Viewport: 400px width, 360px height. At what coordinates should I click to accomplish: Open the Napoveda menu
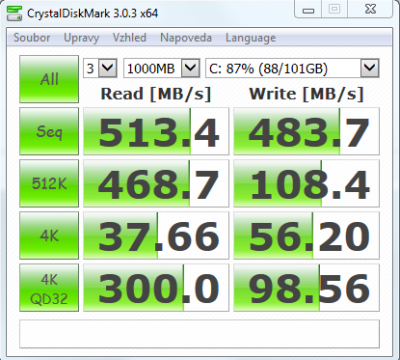(186, 37)
